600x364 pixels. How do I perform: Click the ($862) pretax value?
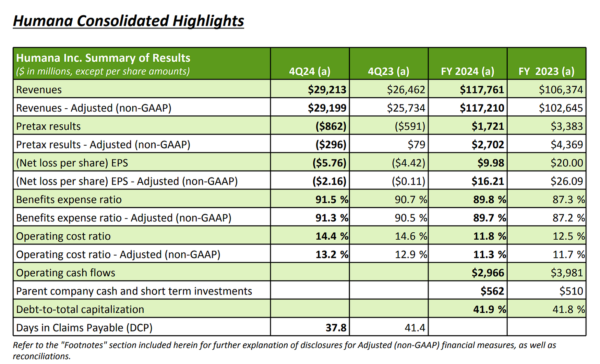331,126
